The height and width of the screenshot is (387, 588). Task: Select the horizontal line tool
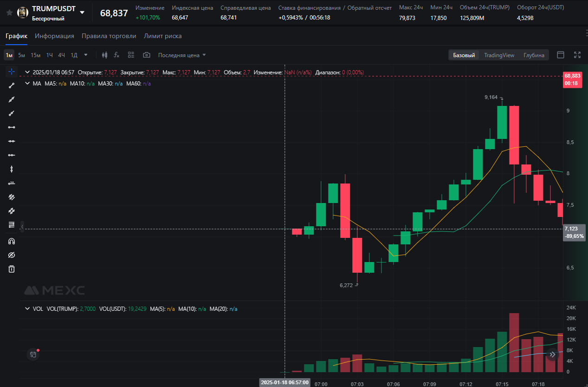pyautogui.click(x=12, y=141)
